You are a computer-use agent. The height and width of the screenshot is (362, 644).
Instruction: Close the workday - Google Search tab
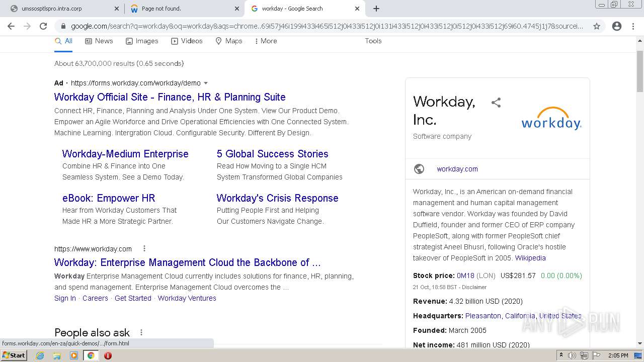pyautogui.click(x=357, y=9)
